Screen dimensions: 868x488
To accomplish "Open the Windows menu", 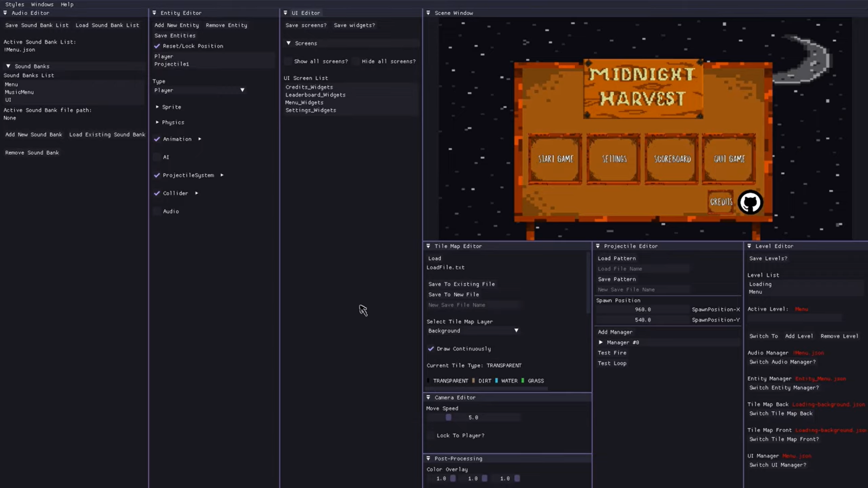I will coord(42,4).
